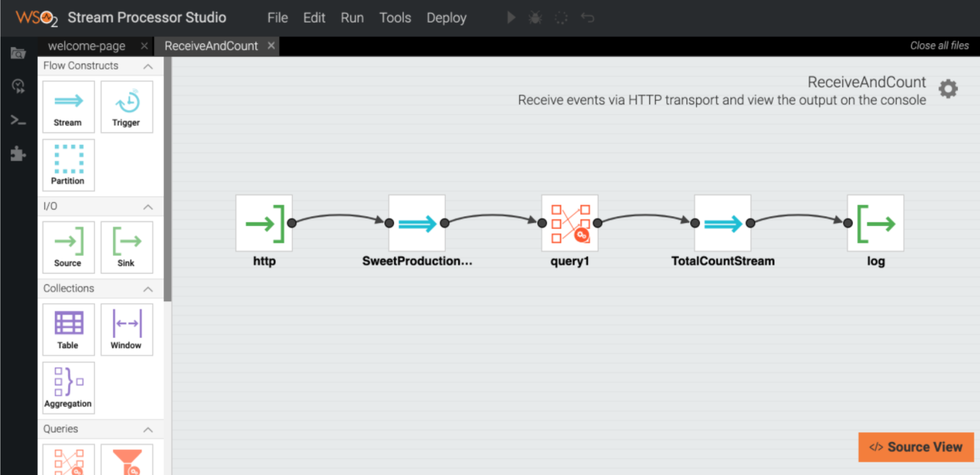Image resolution: width=980 pixels, height=475 pixels.
Task: Pick the Aggregation collection icon
Action: coord(68,388)
